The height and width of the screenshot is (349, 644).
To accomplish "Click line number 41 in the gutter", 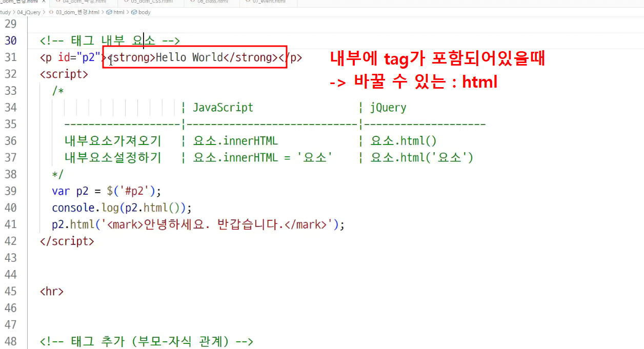I will click(x=11, y=224).
